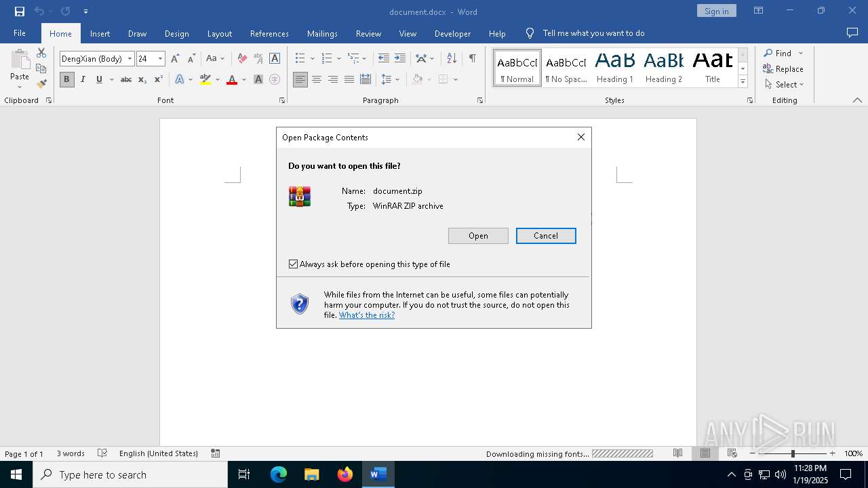Click text highlight color button
This screenshot has height=488, width=868.
click(205, 80)
